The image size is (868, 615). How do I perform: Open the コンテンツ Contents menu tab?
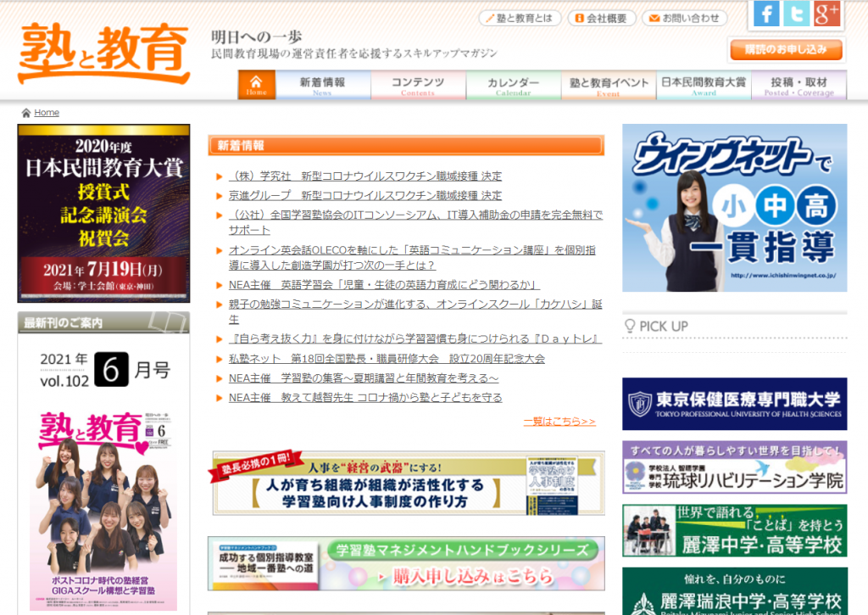pyautogui.click(x=418, y=85)
